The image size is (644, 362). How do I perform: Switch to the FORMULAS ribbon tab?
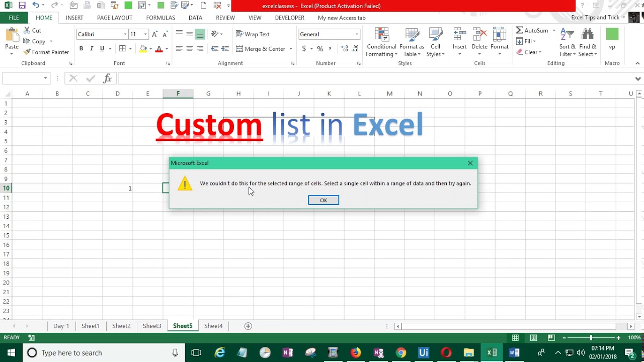pyautogui.click(x=160, y=18)
